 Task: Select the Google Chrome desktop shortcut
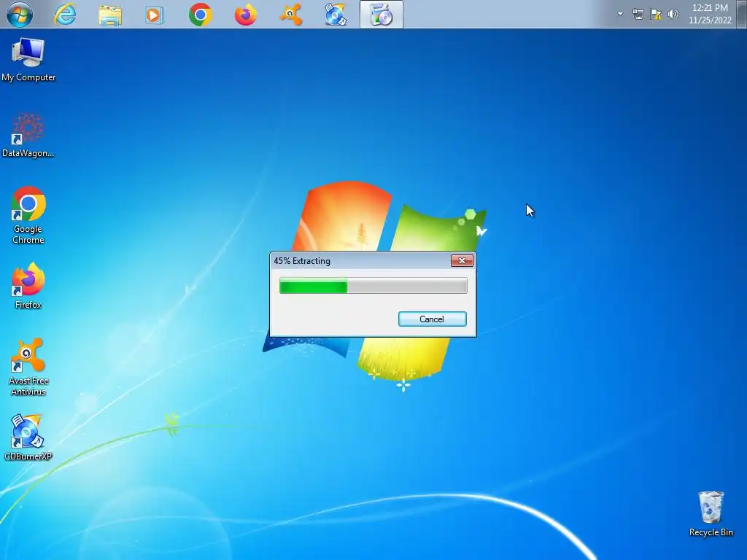(28, 215)
